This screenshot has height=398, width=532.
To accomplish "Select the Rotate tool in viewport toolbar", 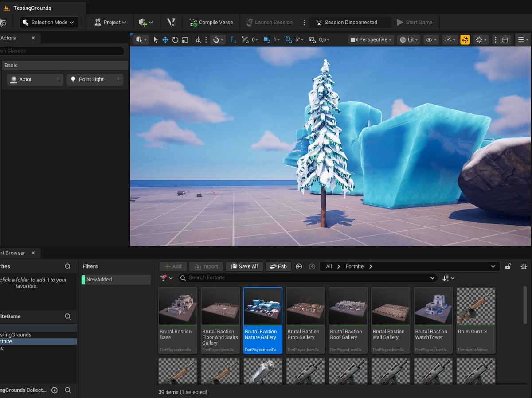I will pos(175,40).
